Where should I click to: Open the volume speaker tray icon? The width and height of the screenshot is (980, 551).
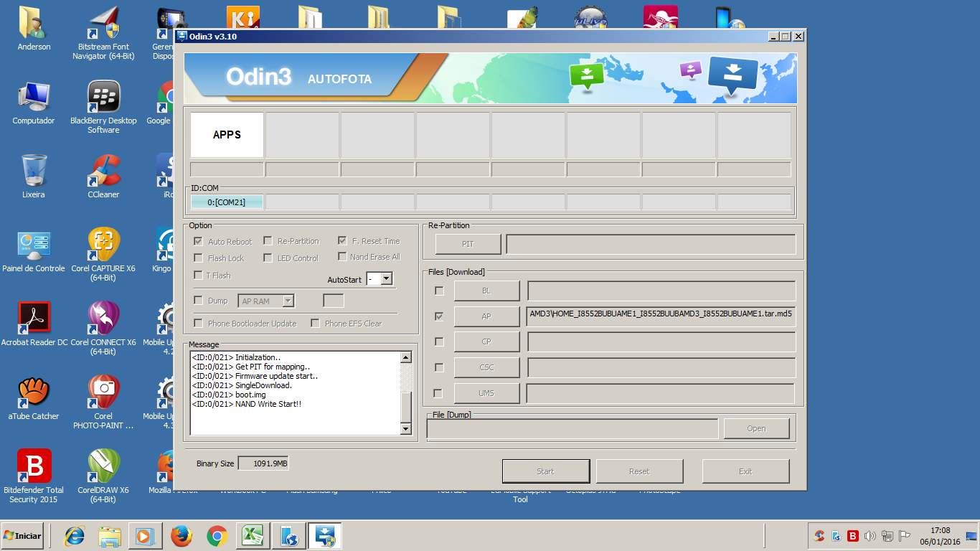pyautogui.click(x=870, y=536)
